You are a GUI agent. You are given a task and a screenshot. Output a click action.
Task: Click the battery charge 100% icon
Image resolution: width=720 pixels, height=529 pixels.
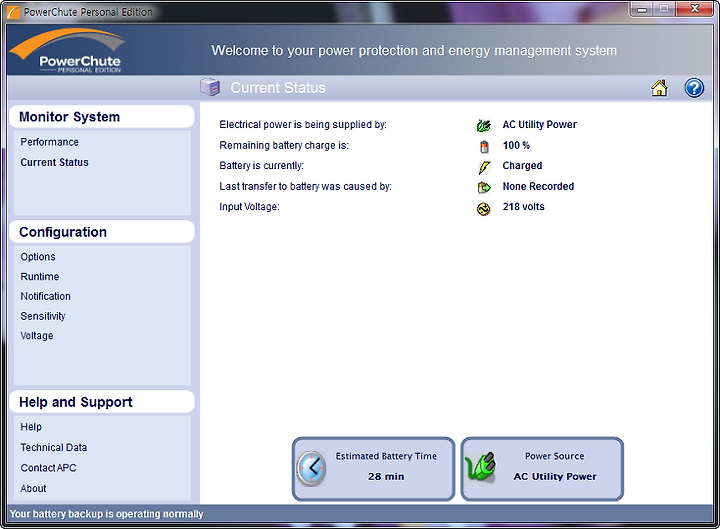click(x=484, y=146)
